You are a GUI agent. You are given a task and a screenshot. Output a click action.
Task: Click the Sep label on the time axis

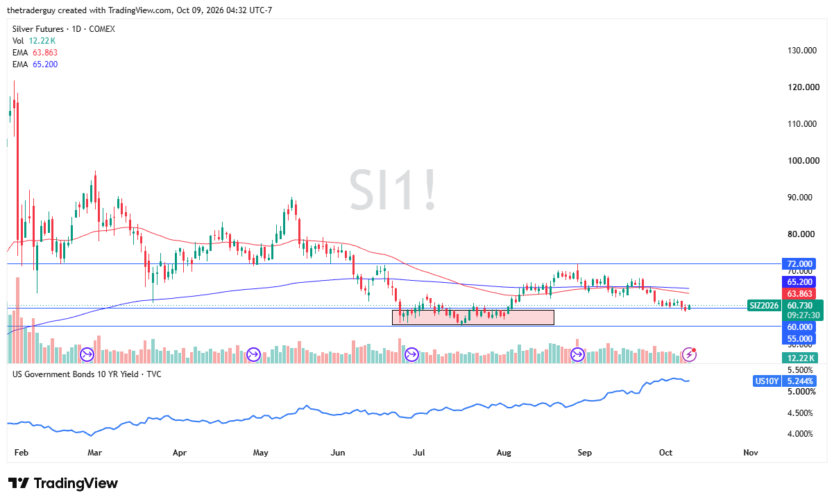pos(585,453)
